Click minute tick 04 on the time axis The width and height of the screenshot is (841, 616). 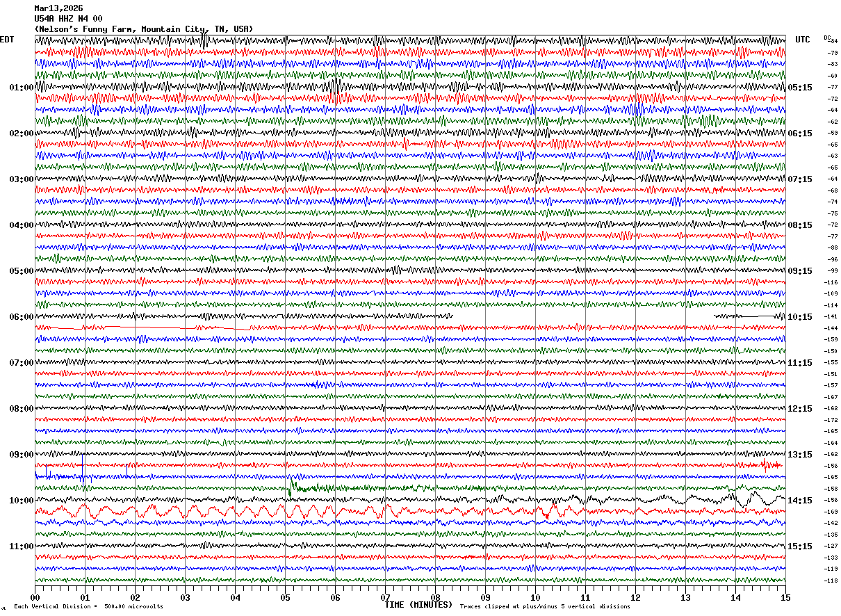(x=235, y=597)
